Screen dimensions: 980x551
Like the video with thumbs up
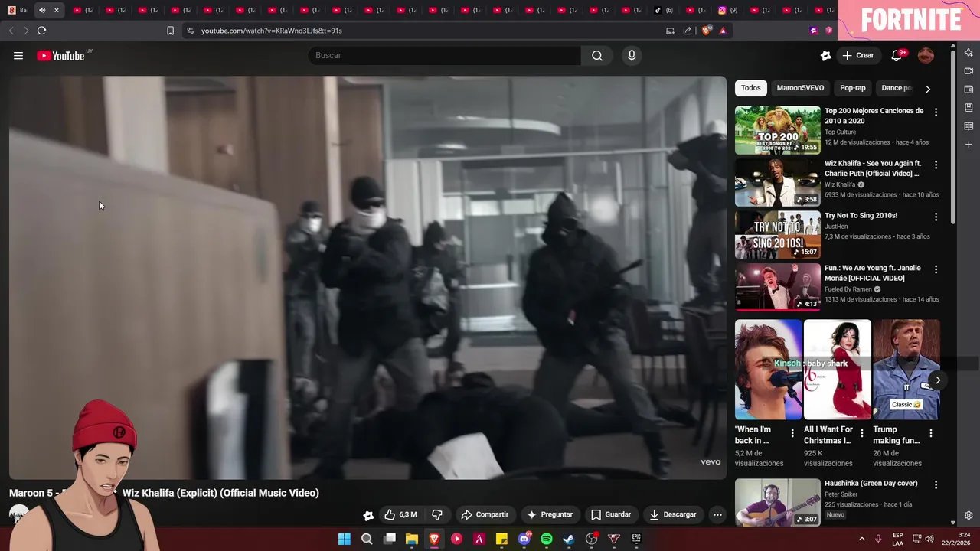point(400,514)
